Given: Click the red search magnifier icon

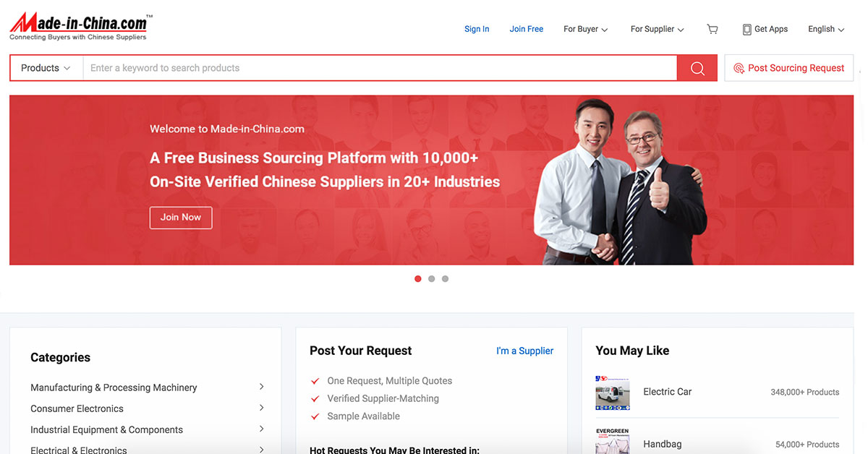Looking at the screenshot, I should pos(697,67).
